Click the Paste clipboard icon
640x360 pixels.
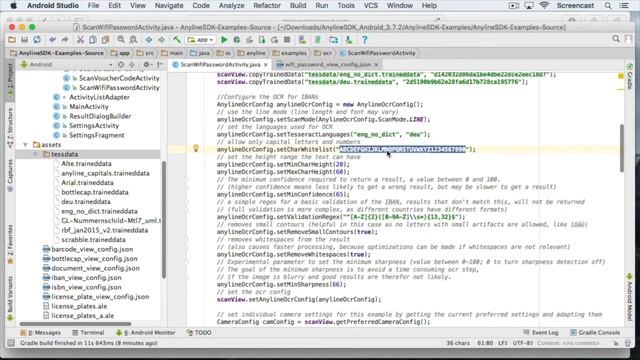pos(106,40)
